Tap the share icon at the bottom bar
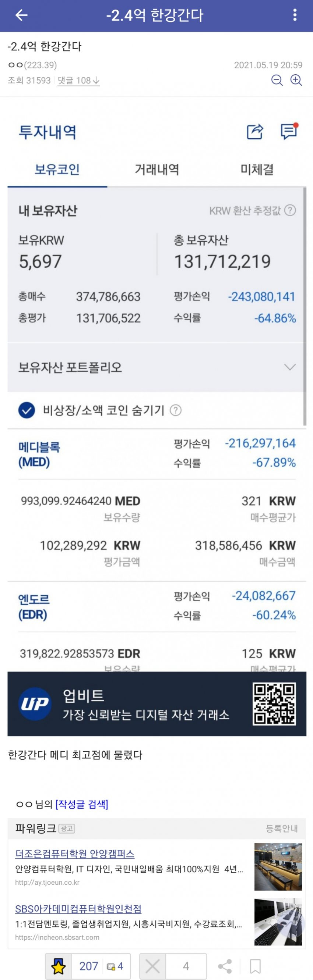The width and height of the screenshot is (313, 980). [x=225, y=966]
